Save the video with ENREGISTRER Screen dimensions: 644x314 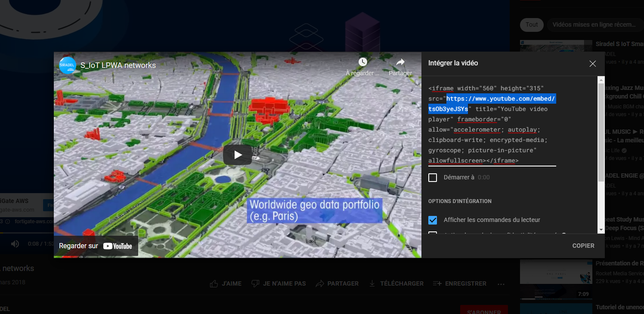pyautogui.click(x=459, y=283)
